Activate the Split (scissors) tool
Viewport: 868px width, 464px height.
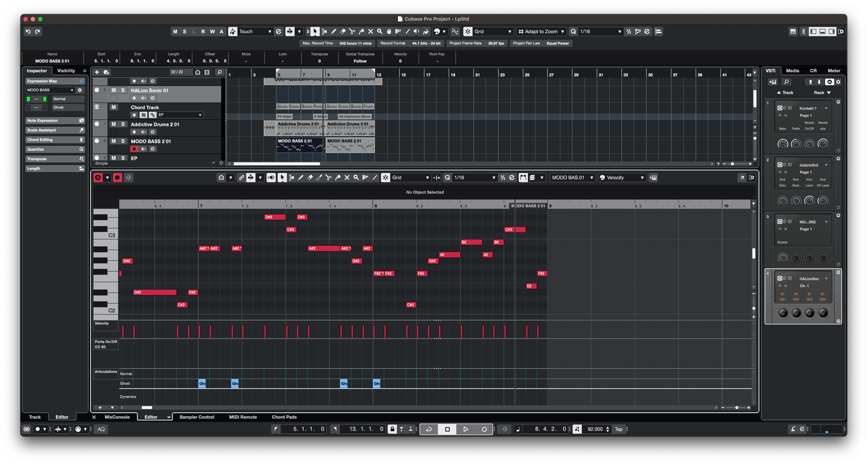(x=352, y=31)
